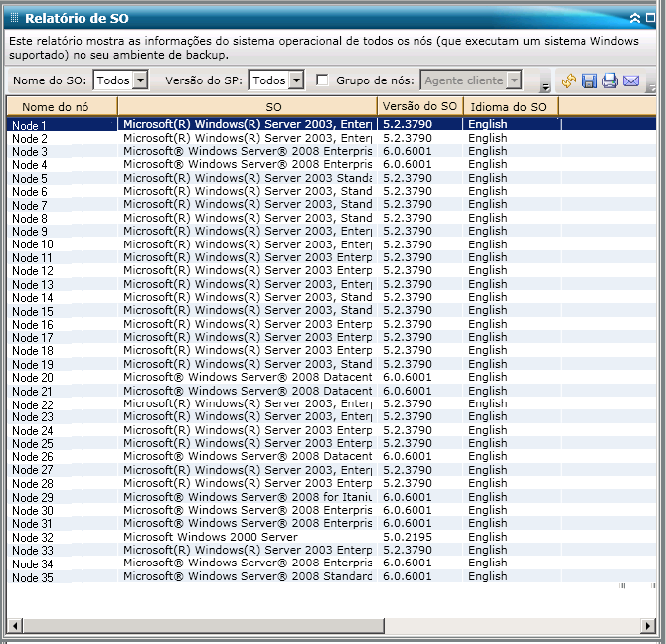The image size is (666, 644).
Task: Click Node 35's Windows Server 2008 Standard cell
Action: click(x=248, y=576)
